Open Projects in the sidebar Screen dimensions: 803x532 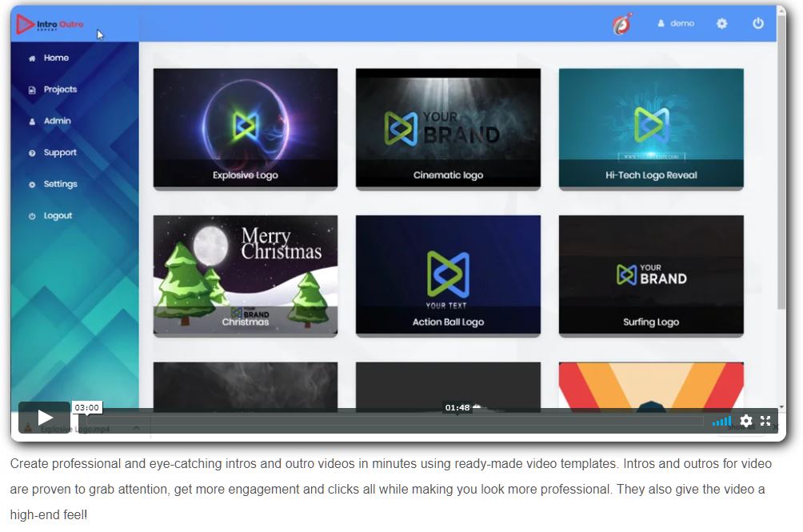59,90
